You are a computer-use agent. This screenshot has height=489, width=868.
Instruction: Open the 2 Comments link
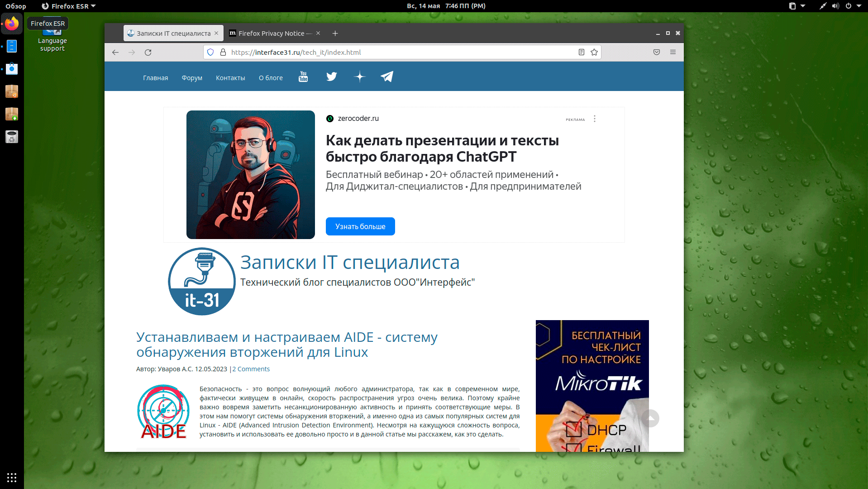251,369
